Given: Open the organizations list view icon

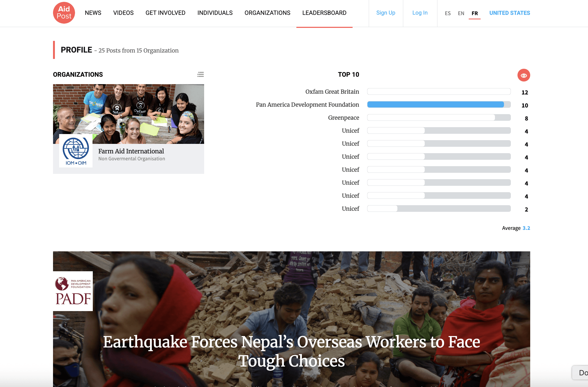Looking at the screenshot, I should [x=201, y=75].
